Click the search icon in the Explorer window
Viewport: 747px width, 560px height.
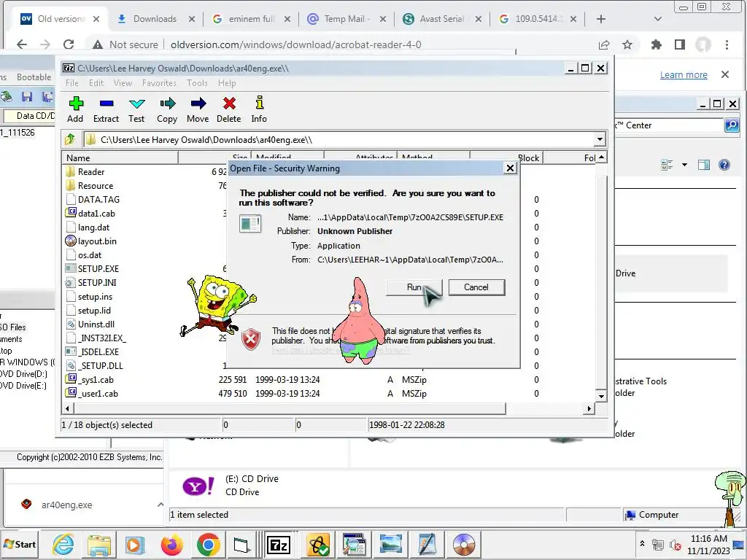[x=732, y=125]
